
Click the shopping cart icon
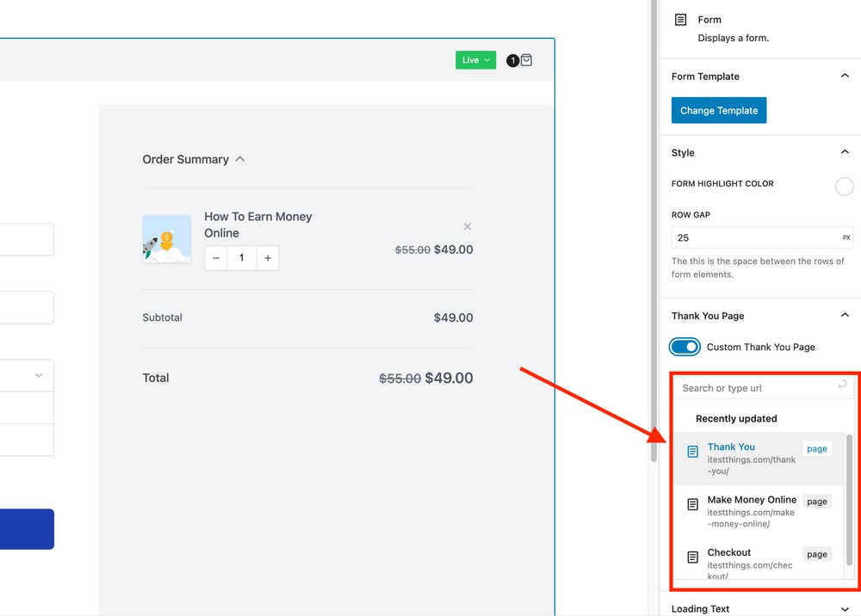(526, 60)
